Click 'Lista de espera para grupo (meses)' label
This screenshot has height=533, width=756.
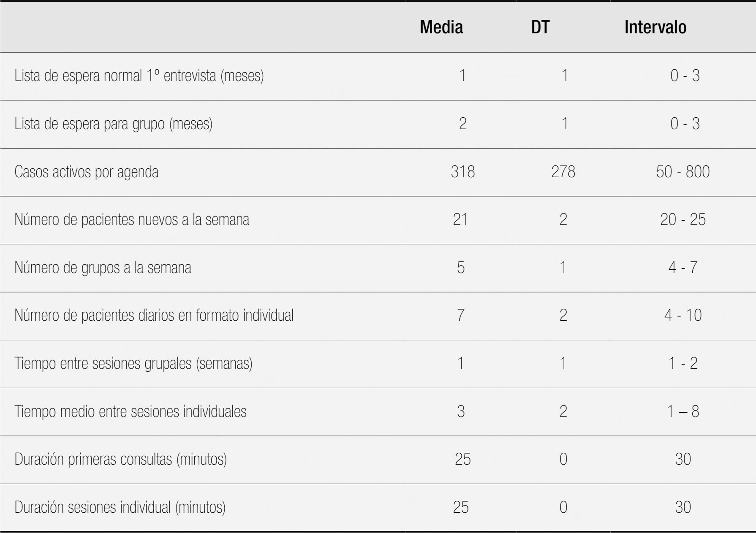tap(113, 124)
